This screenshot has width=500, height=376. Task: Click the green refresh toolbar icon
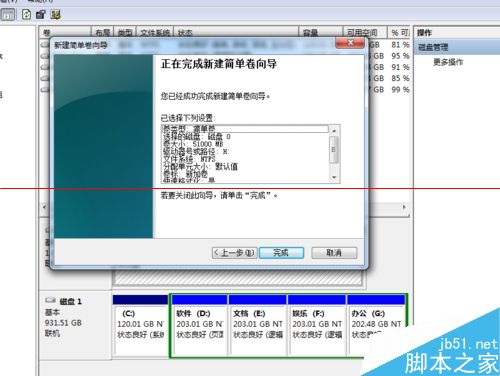point(26,14)
